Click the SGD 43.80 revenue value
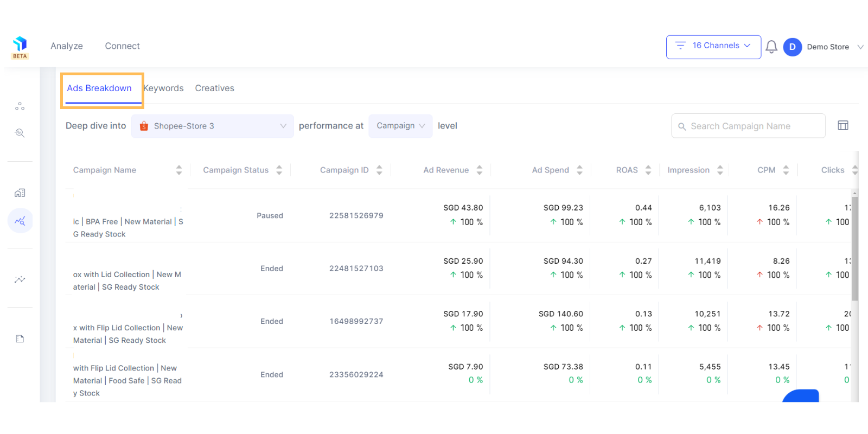This screenshot has height=434, width=868. point(463,208)
